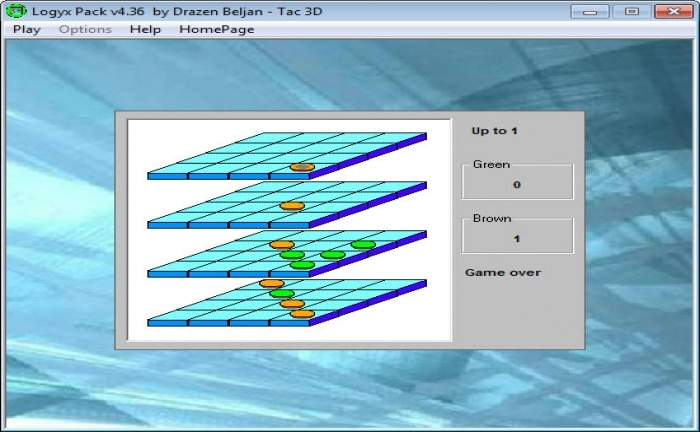Select the rear-most brown piece on the bottom board
This screenshot has width=700, height=432.
tap(271, 283)
